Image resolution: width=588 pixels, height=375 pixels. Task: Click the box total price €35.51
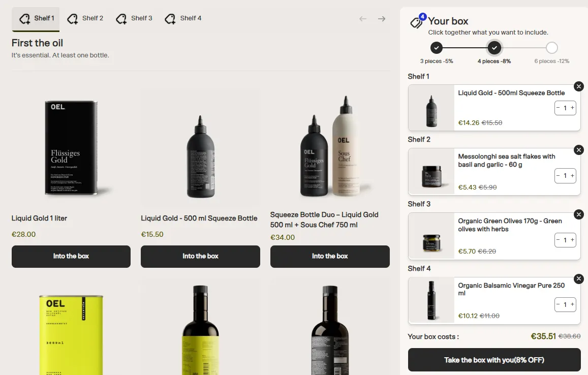[x=543, y=336]
